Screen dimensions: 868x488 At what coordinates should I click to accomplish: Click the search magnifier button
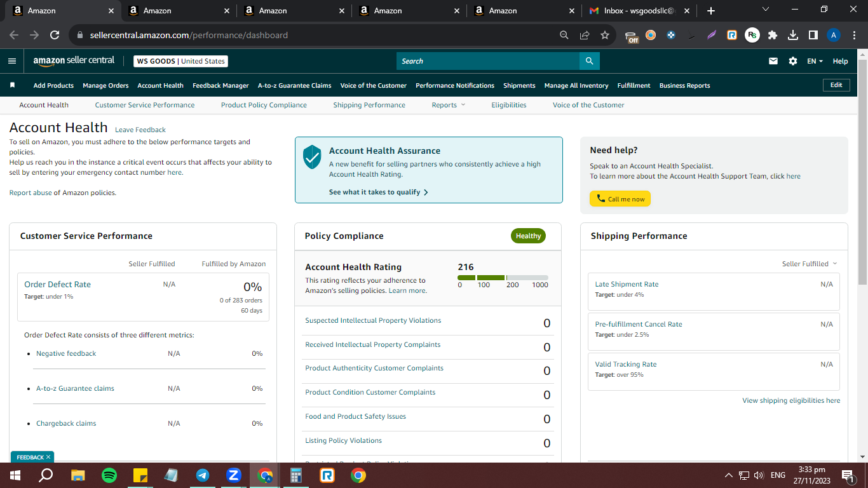pos(589,61)
